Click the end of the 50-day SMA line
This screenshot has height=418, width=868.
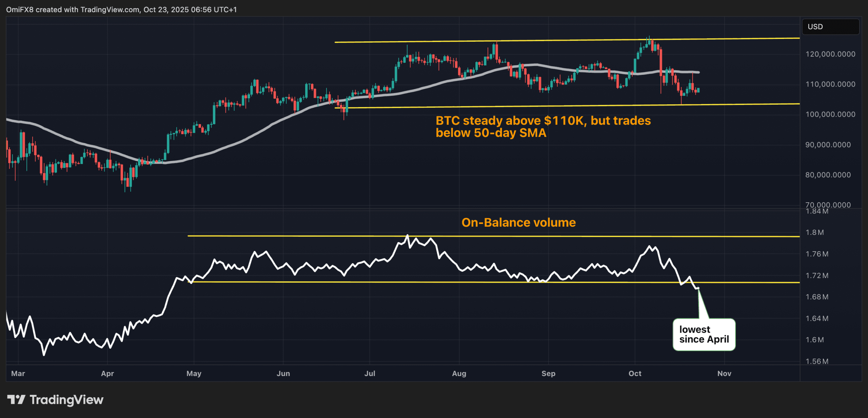click(698, 72)
